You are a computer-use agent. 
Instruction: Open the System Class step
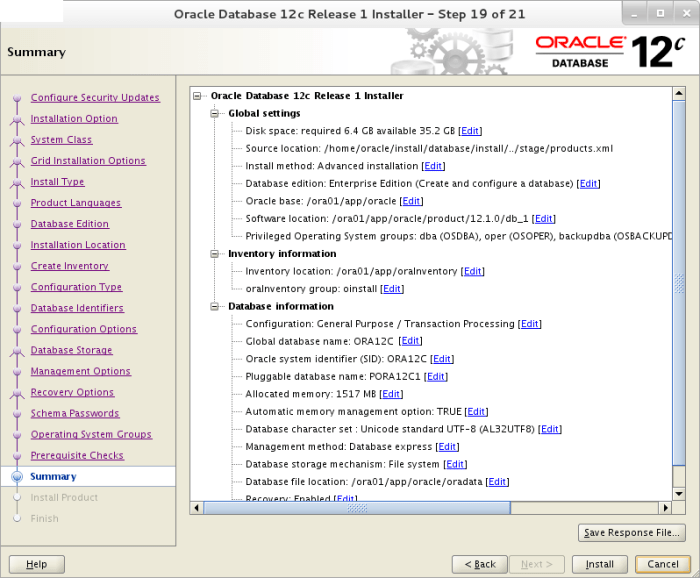click(x=61, y=140)
